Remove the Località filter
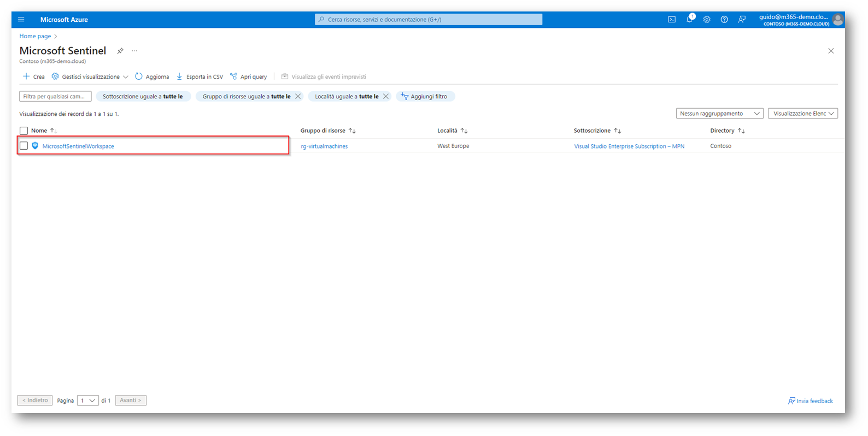This screenshot has width=868, height=436. [386, 96]
